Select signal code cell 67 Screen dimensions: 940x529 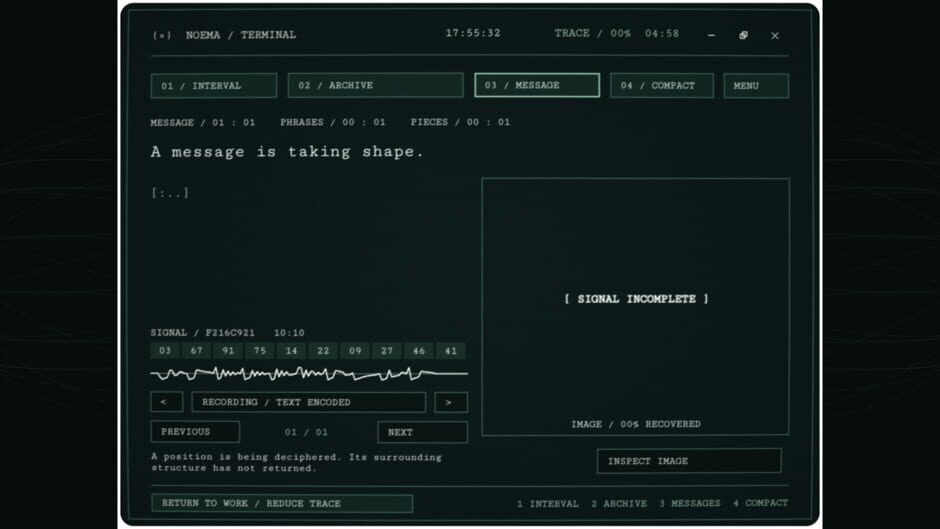tap(197, 351)
